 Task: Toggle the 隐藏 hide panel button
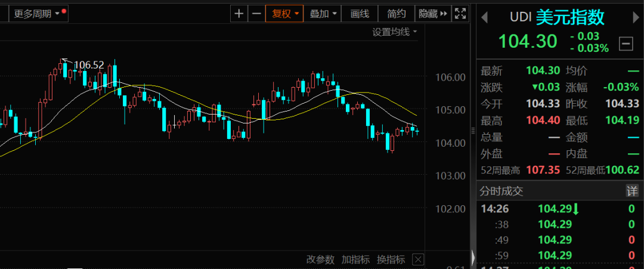click(x=432, y=14)
